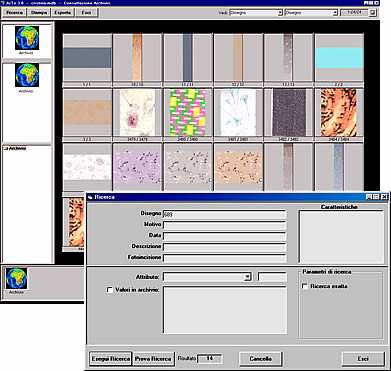This screenshot has height=371, width=391.
Task: Click the small icon button beside the counter
Action: tap(373, 13)
